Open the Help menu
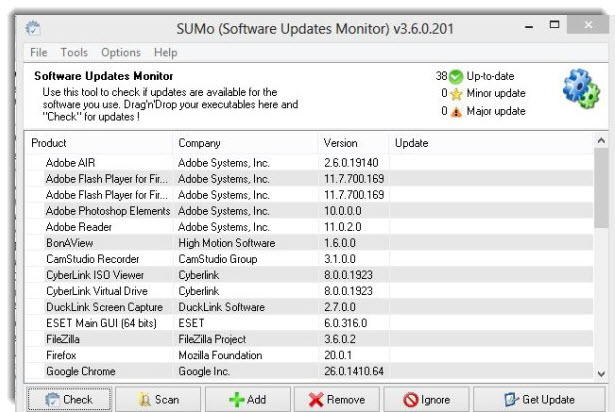 (166, 52)
